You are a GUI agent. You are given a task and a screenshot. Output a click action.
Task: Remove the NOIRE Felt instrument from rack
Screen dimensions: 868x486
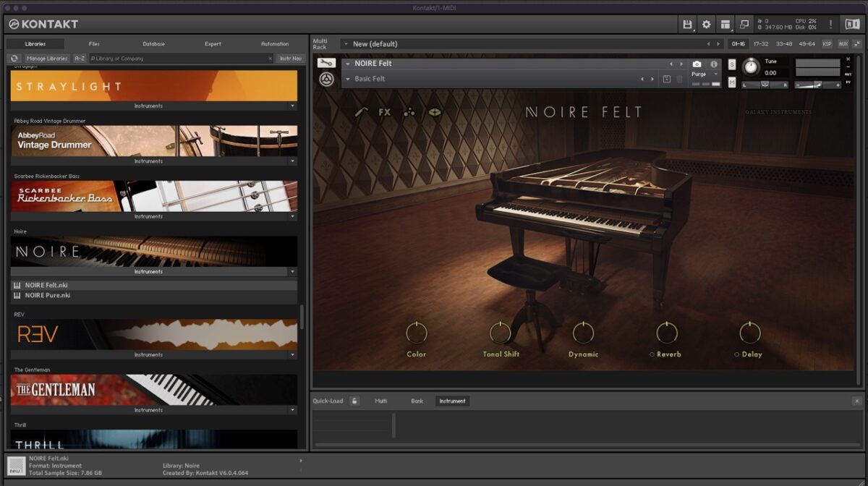pyautogui.click(x=848, y=59)
